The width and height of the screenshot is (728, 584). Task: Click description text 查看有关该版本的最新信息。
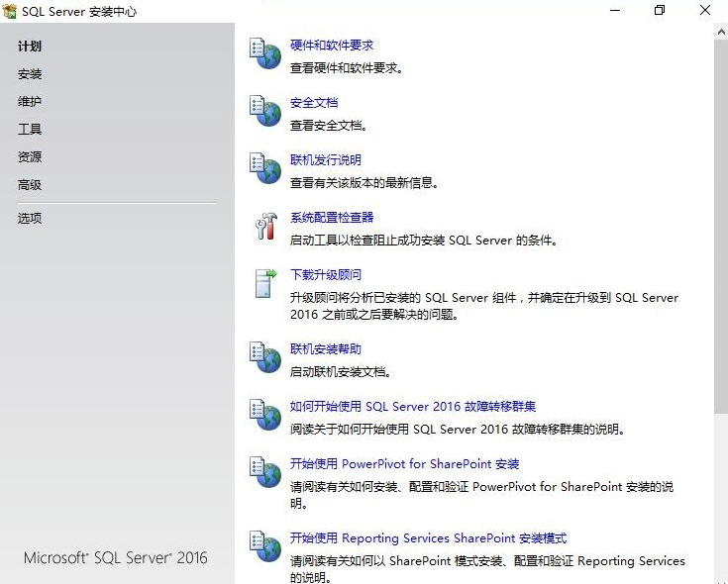point(364,183)
